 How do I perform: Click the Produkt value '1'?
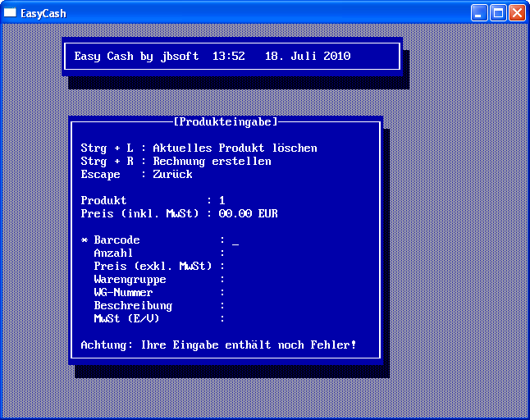point(222,201)
